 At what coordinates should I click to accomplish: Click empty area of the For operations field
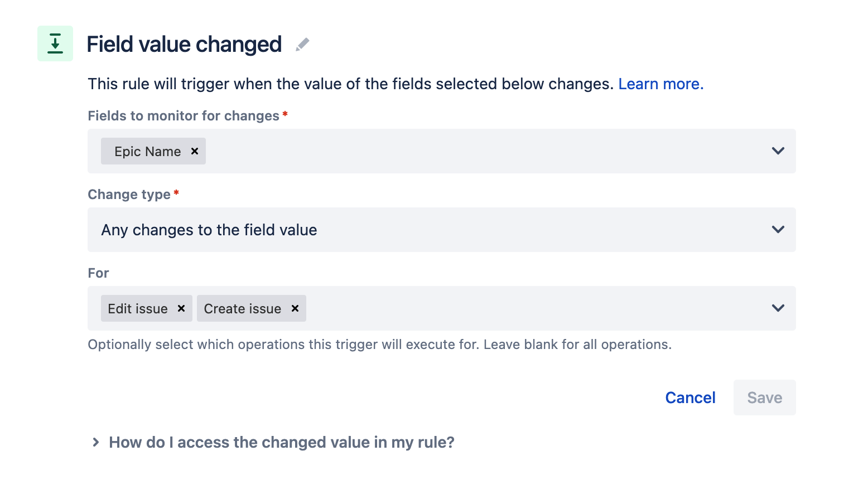click(536, 308)
